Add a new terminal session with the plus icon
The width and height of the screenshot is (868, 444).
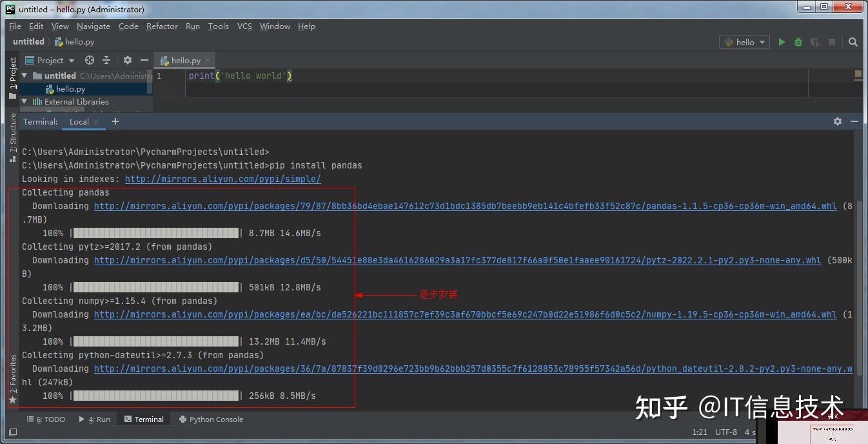[115, 121]
